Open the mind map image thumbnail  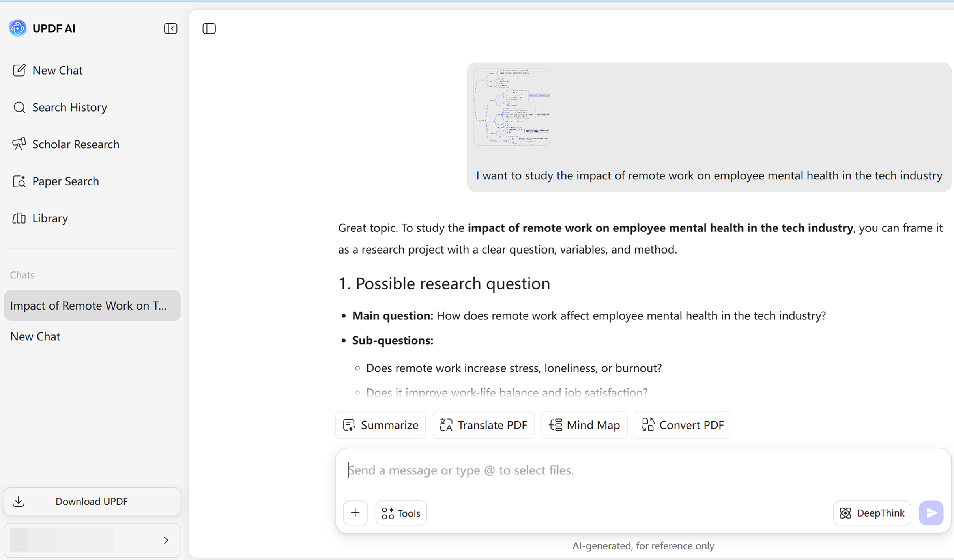(x=511, y=107)
